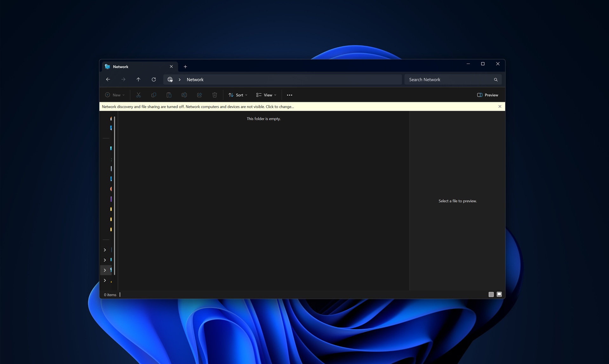Select the Copy icon in the toolbar
This screenshot has height=364, width=609.
coord(154,95)
